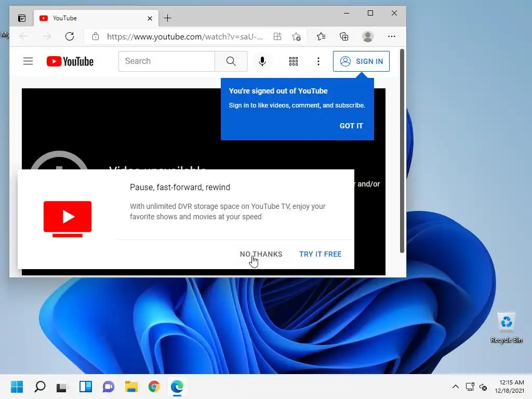
Task: Launch Google Chrome from taskbar
Action: [154, 387]
